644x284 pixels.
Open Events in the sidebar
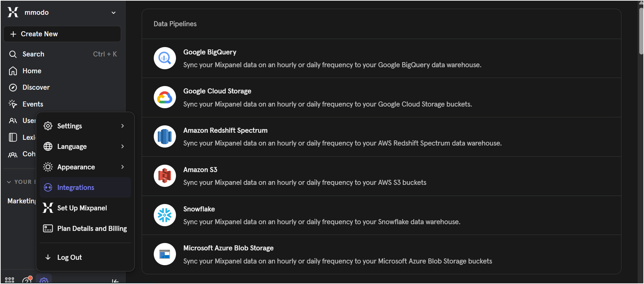click(62, 104)
